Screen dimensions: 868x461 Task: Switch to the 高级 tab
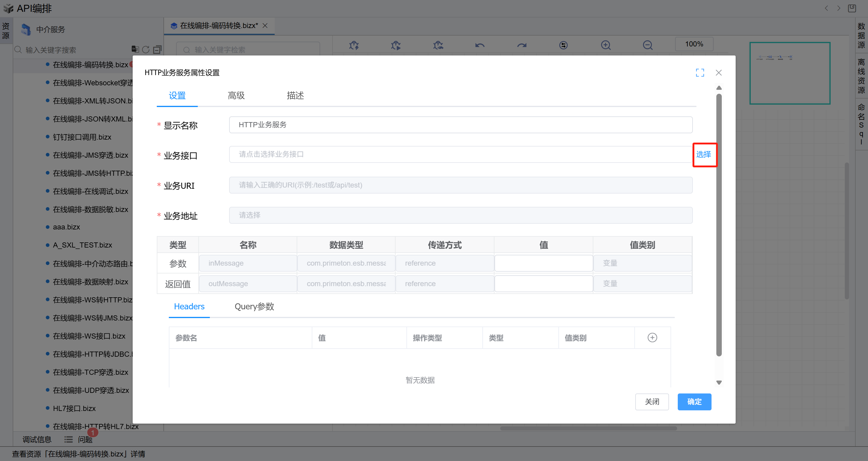236,96
